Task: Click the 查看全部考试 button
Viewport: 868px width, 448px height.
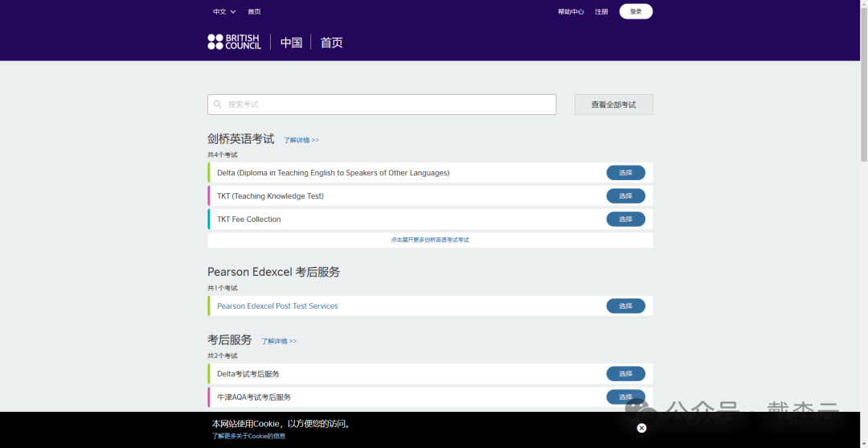Action: 613,104
